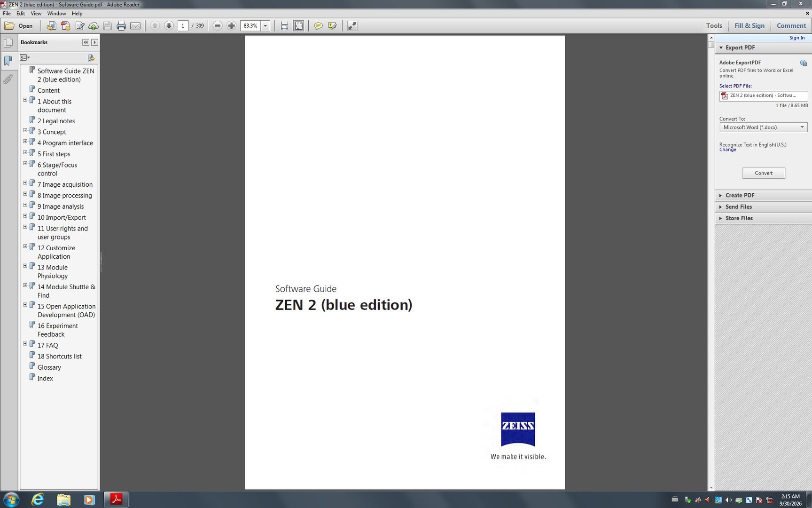Open the Attachments paperclip panel
The image size is (812, 508).
tap(8, 79)
